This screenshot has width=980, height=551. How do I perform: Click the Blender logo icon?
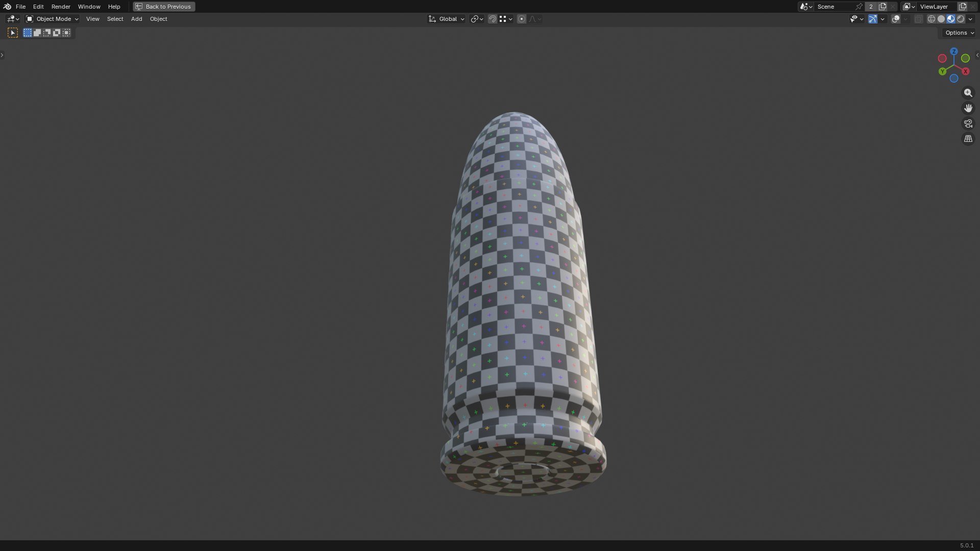point(7,7)
